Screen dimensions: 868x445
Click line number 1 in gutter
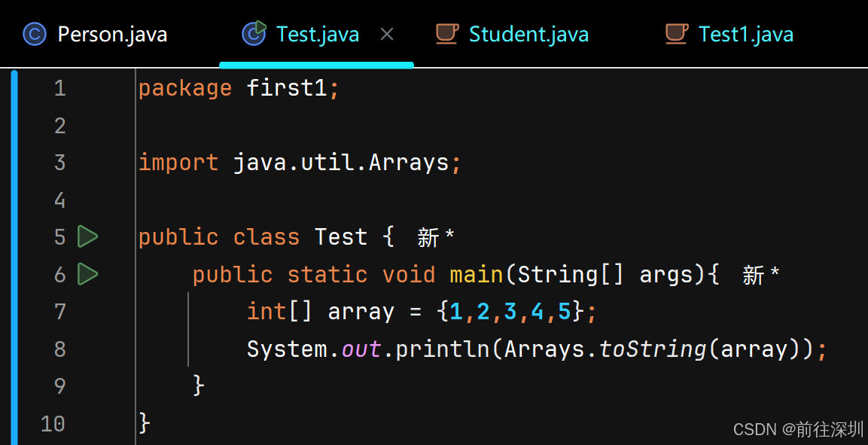coord(59,89)
